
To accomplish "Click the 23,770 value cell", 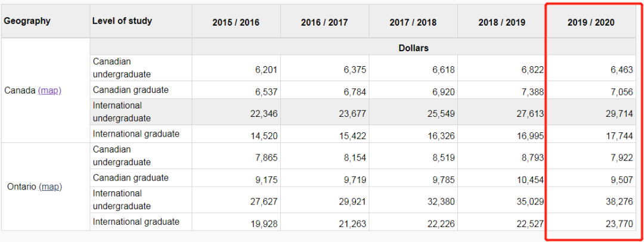I will [618, 224].
